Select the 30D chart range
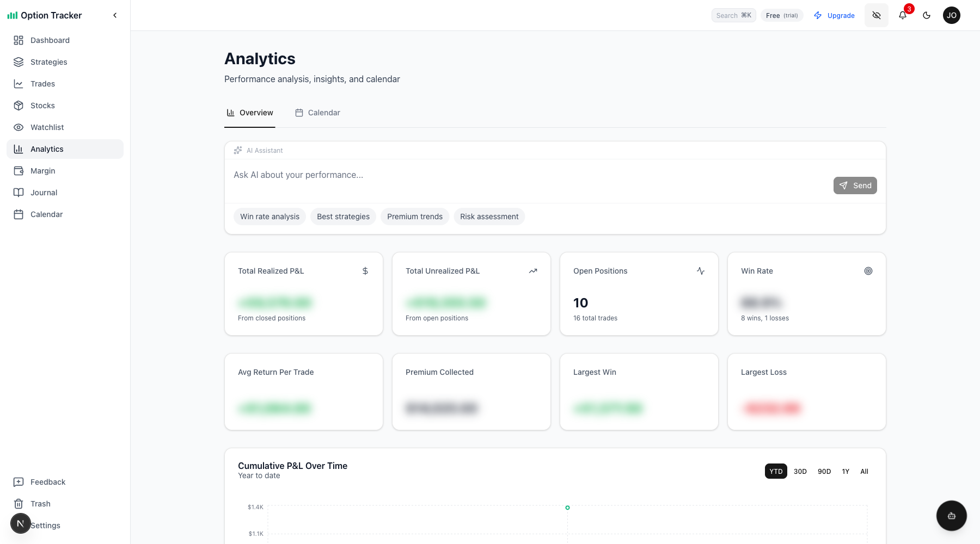The height and width of the screenshot is (544, 980). (800, 471)
